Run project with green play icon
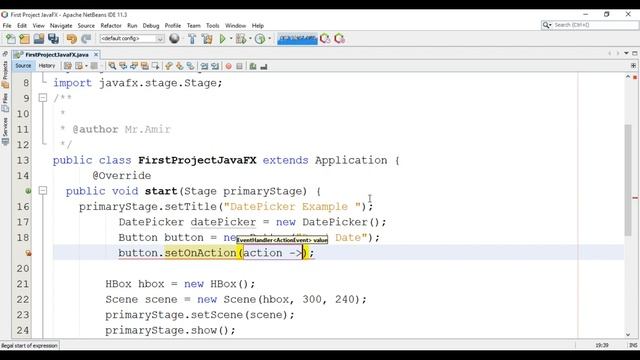The image size is (640, 360). click(x=222, y=39)
